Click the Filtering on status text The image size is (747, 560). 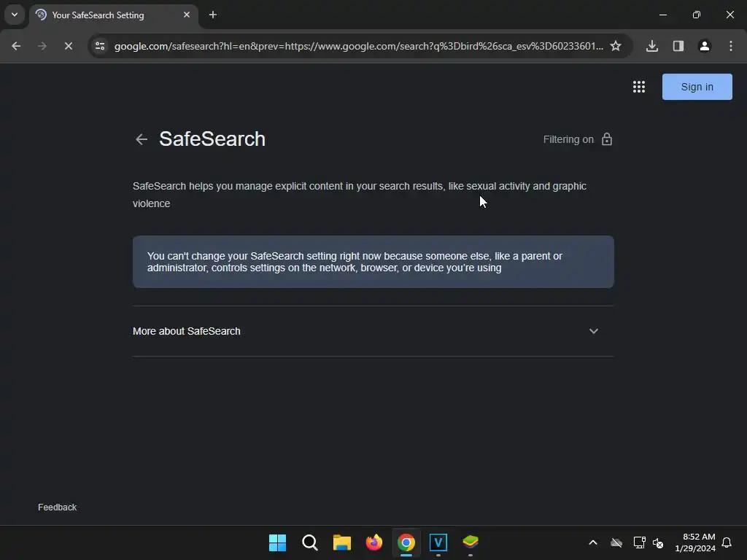coord(568,139)
